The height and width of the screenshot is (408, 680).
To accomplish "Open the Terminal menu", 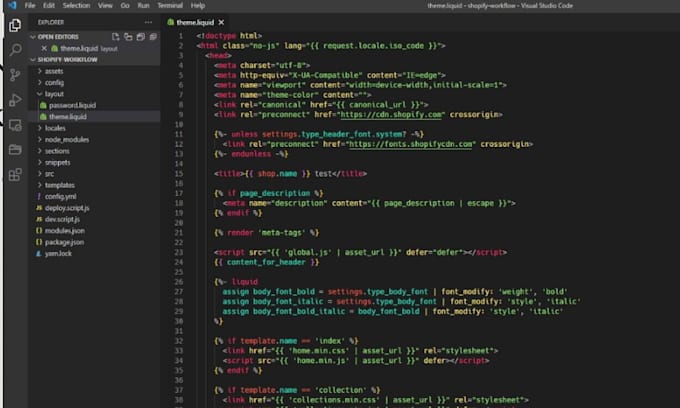I will pos(170,6).
